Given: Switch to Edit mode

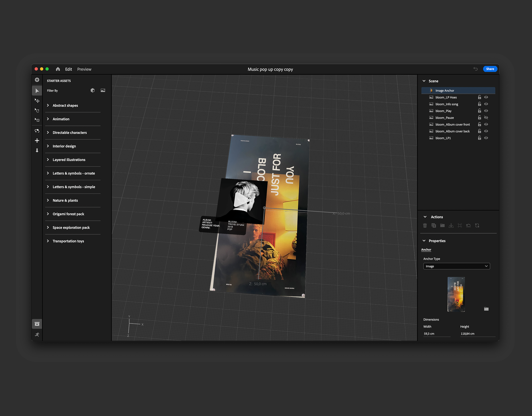Looking at the screenshot, I should 68,69.
